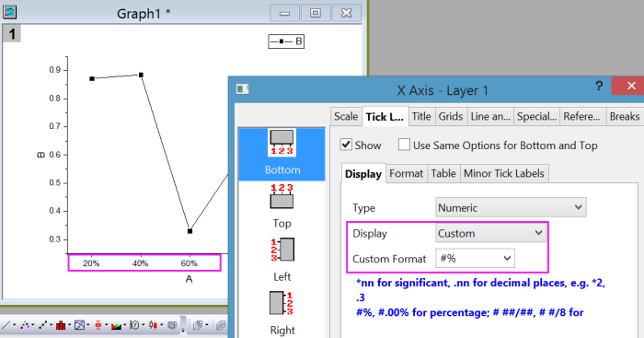Click the line plot toolbar icon

[x=6, y=325]
